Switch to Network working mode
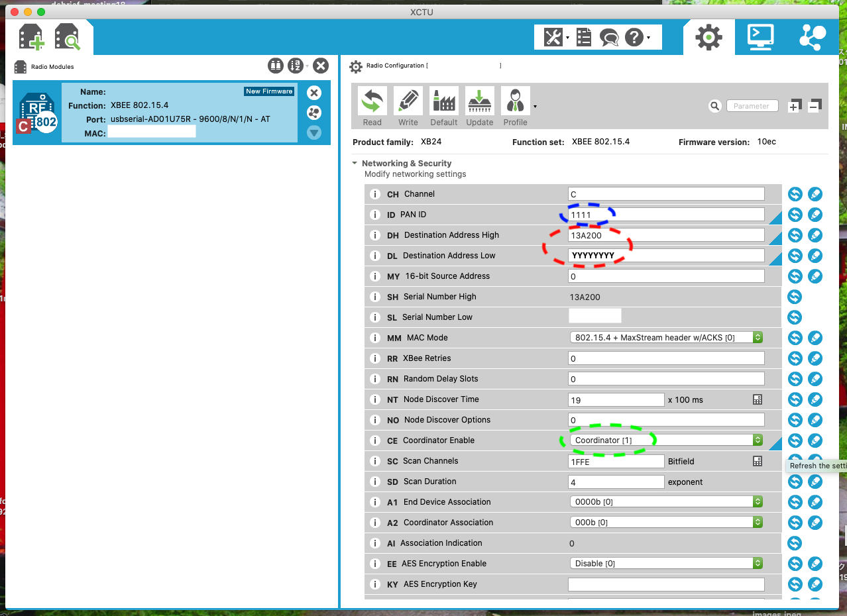Image resolution: width=847 pixels, height=616 pixels. coord(812,37)
